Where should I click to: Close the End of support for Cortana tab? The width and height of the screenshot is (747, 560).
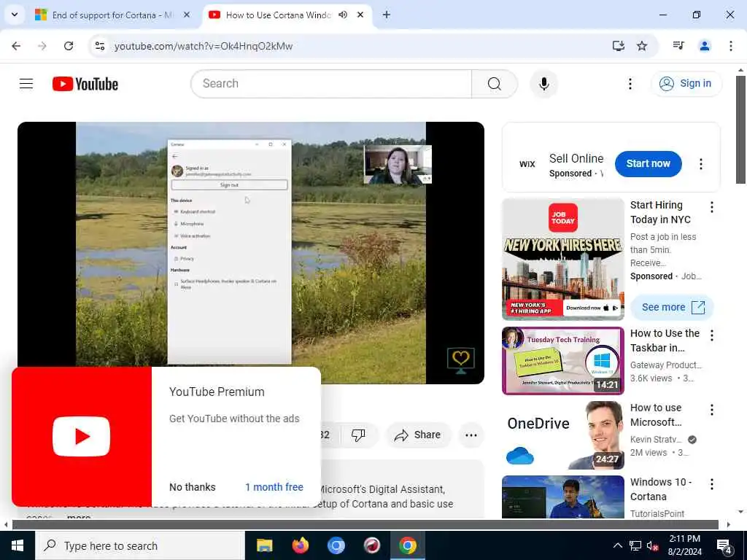coord(187,15)
